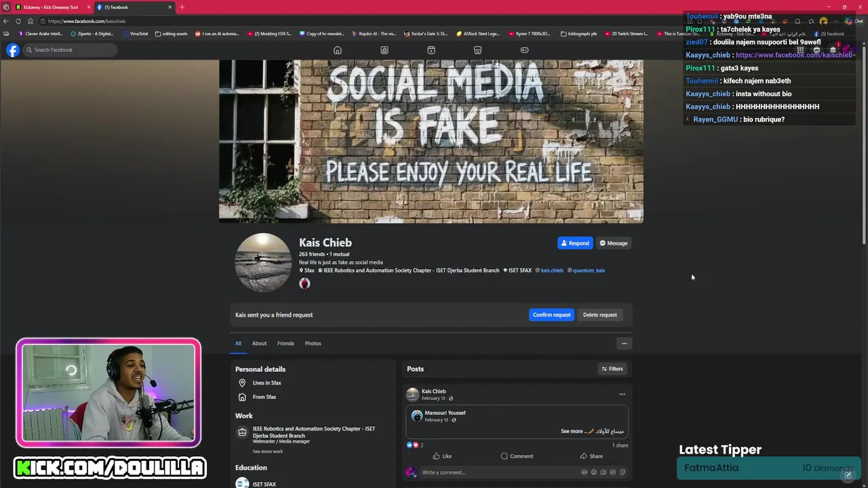Viewport: 868px width, 488px height.
Task: Open the Napkin AI bookmark
Action: click(x=374, y=34)
